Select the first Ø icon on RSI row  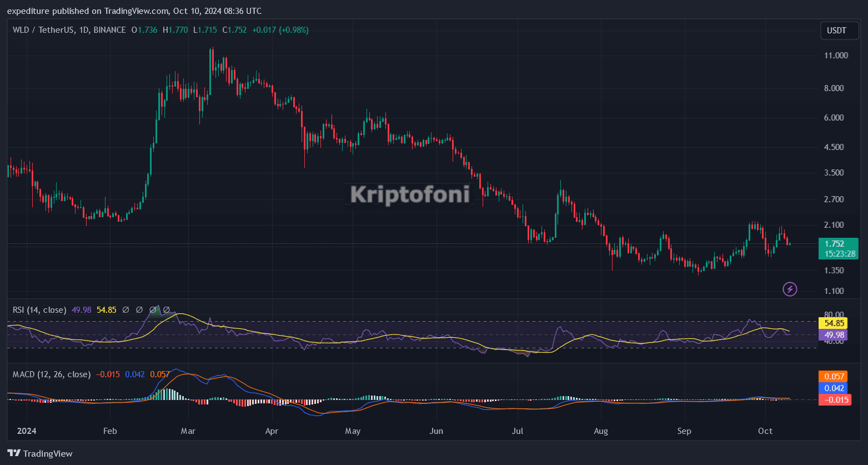pyautogui.click(x=125, y=309)
